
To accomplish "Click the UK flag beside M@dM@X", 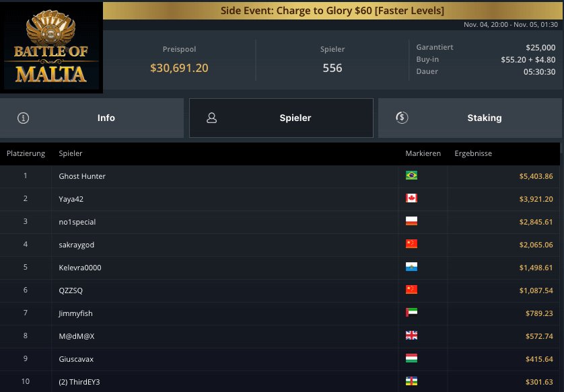I will click(411, 336).
